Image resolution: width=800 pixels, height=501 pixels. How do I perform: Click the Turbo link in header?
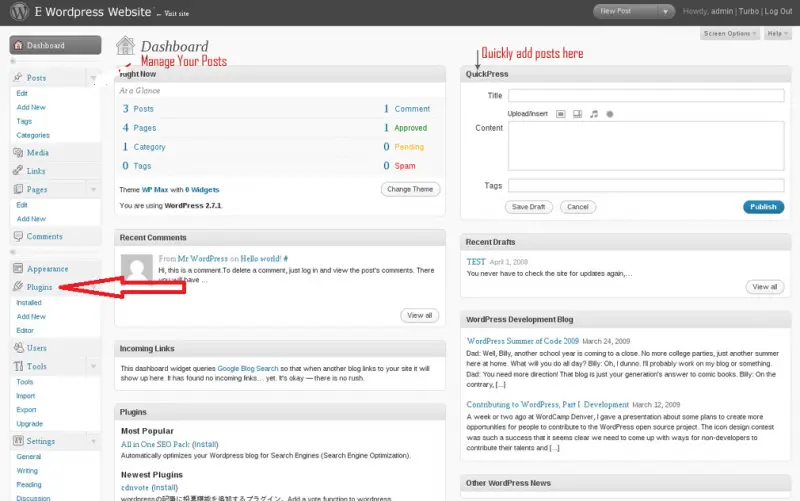click(748, 11)
